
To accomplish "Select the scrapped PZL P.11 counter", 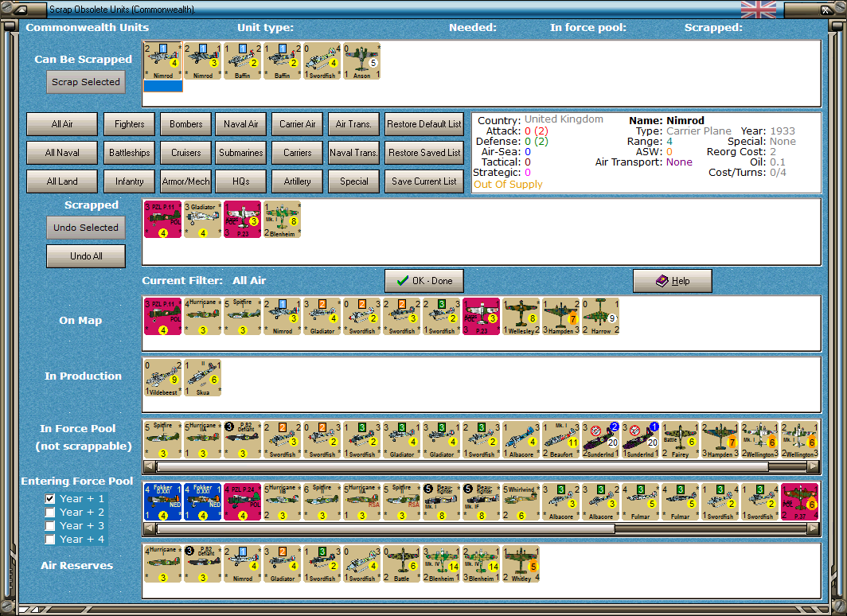I will pos(162,219).
